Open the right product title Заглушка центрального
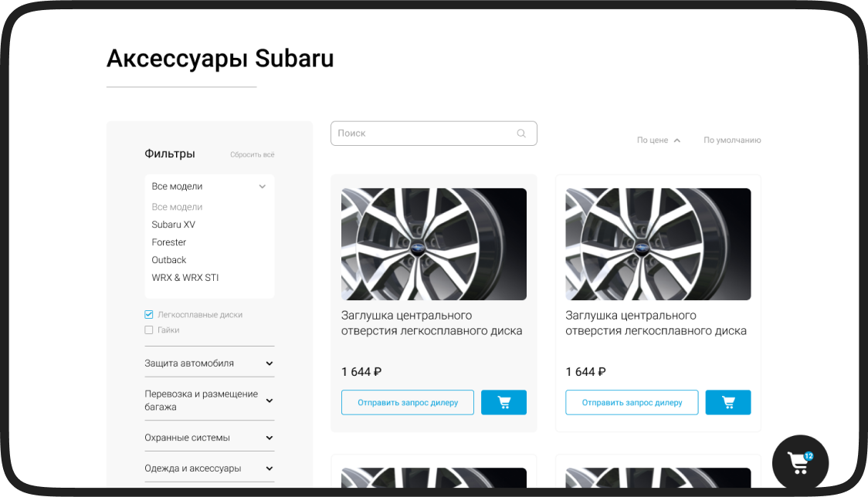 tap(656, 323)
